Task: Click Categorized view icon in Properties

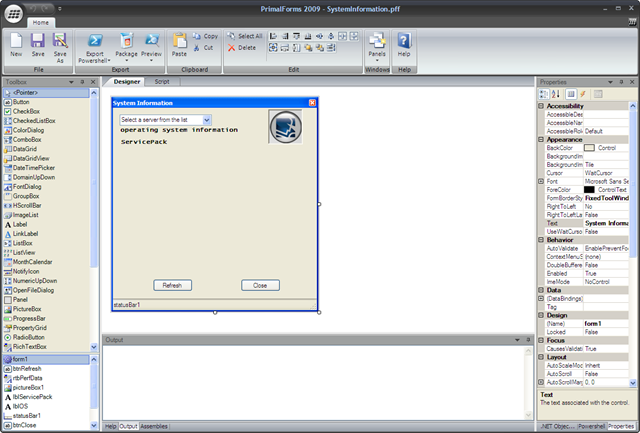Action: pyautogui.click(x=544, y=94)
